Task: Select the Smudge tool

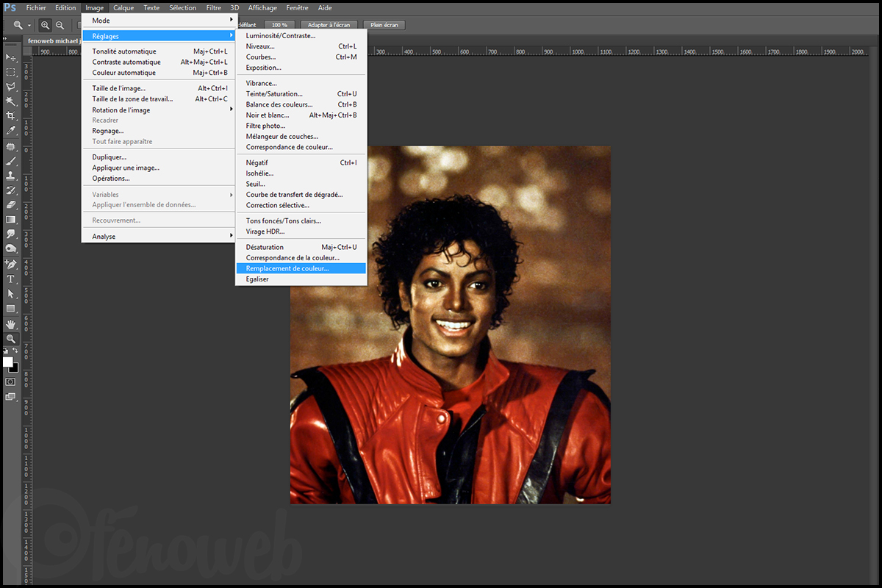Action: [x=11, y=234]
